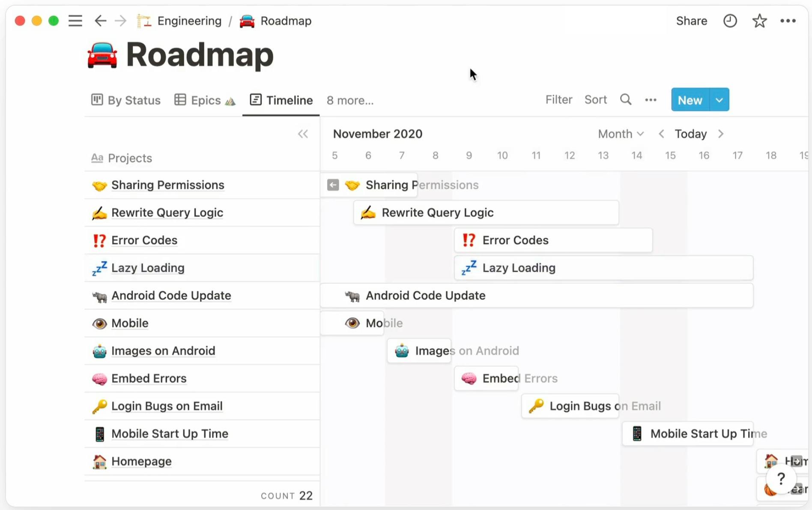Viewport: 812px width, 510px height.
Task: Expand the 8 more views list
Action: tap(349, 100)
